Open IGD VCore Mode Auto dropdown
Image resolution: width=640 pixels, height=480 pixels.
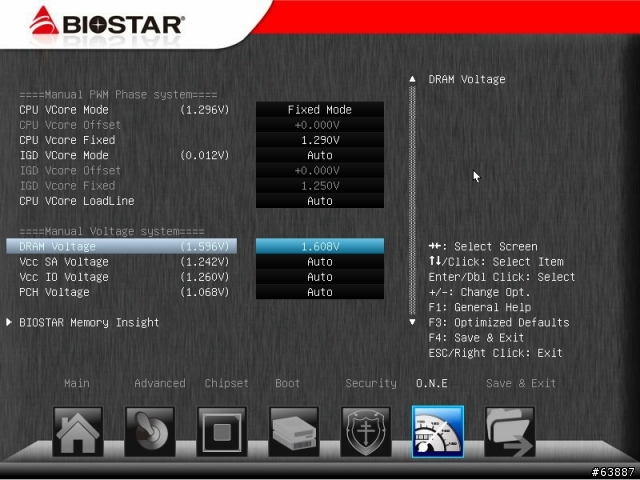320,155
